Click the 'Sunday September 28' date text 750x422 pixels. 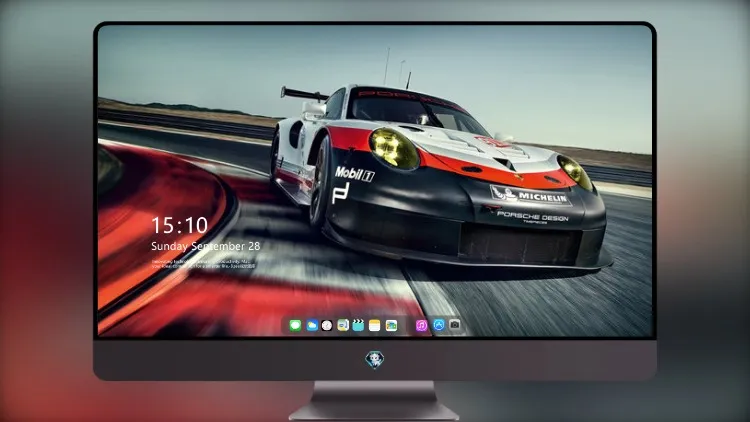(x=206, y=246)
